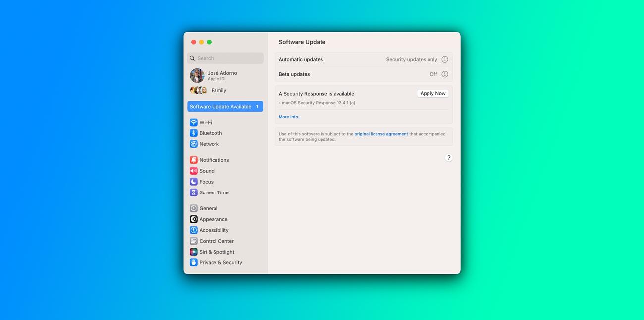Click Apply Now for the Security Response
644x320 pixels.
point(432,93)
